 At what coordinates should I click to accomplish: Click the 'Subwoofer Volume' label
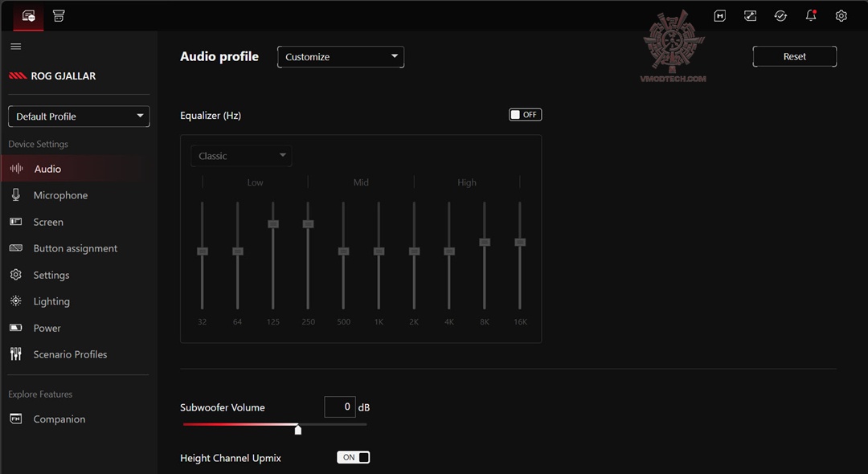(x=223, y=407)
